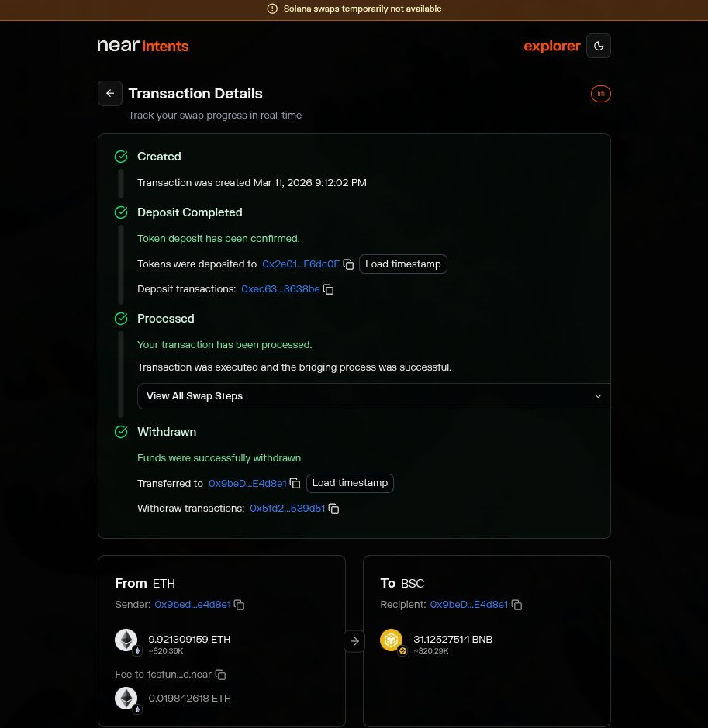Toggle dark mode with the moon icon
Image resolution: width=708 pixels, height=728 pixels.
(x=599, y=46)
